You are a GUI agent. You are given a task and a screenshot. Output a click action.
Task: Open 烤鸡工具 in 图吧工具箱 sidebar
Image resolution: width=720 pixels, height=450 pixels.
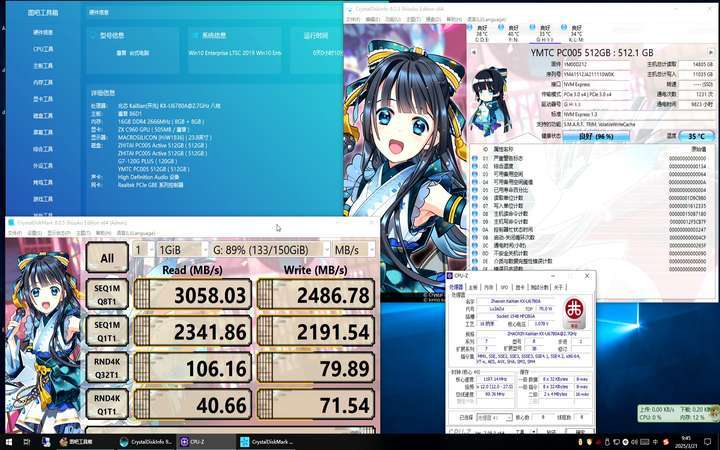tap(43, 182)
